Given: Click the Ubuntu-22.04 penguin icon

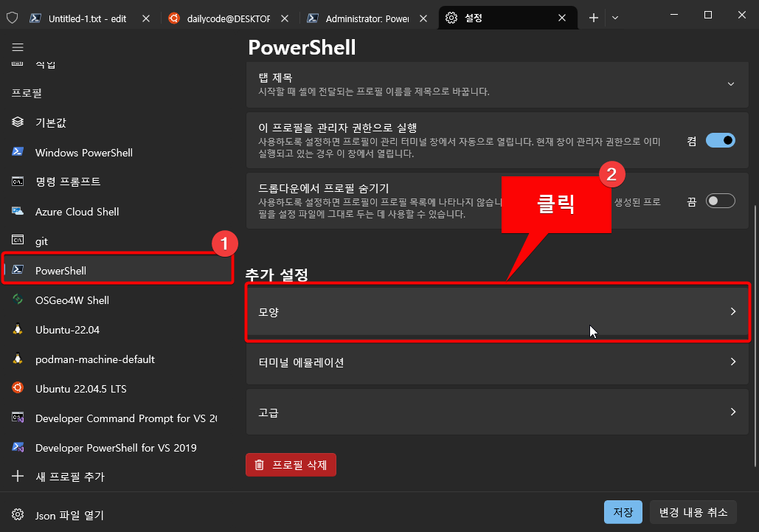Looking at the screenshot, I should pos(18,329).
